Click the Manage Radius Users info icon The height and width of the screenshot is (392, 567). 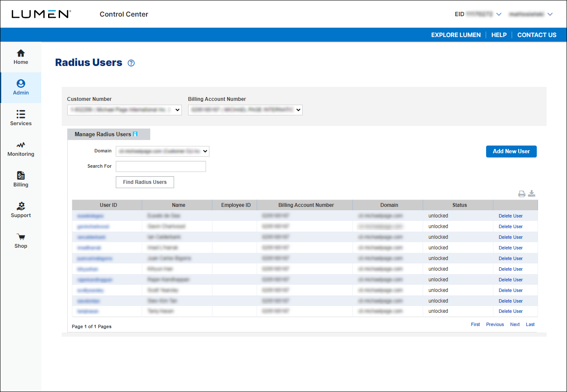pyautogui.click(x=135, y=134)
